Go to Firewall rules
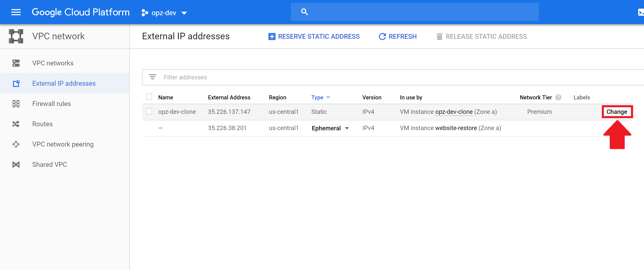 65,104
